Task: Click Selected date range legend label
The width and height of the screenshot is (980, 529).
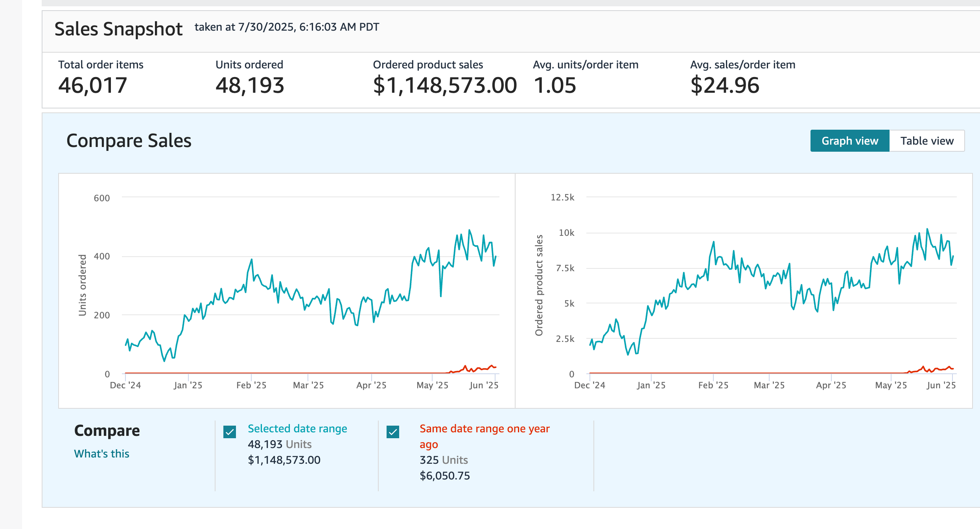Action: point(297,428)
